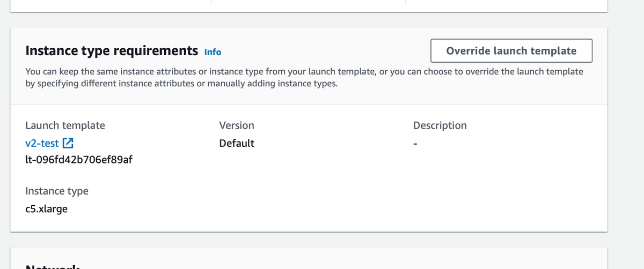Click the Instance type requirements heading
Screen dimensions: 644x269
coord(112,51)
